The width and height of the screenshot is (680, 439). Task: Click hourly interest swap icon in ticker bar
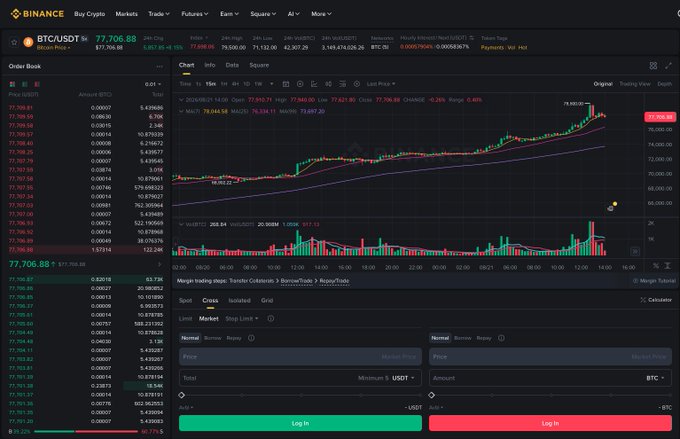click(472, 38)
